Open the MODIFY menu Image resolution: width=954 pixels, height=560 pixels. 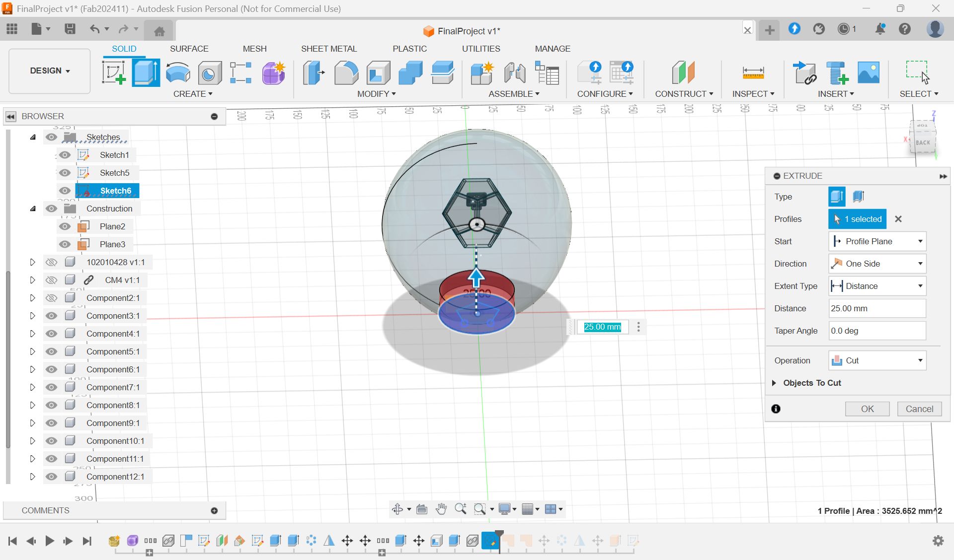pyautogui.click(x=376, y=94)
